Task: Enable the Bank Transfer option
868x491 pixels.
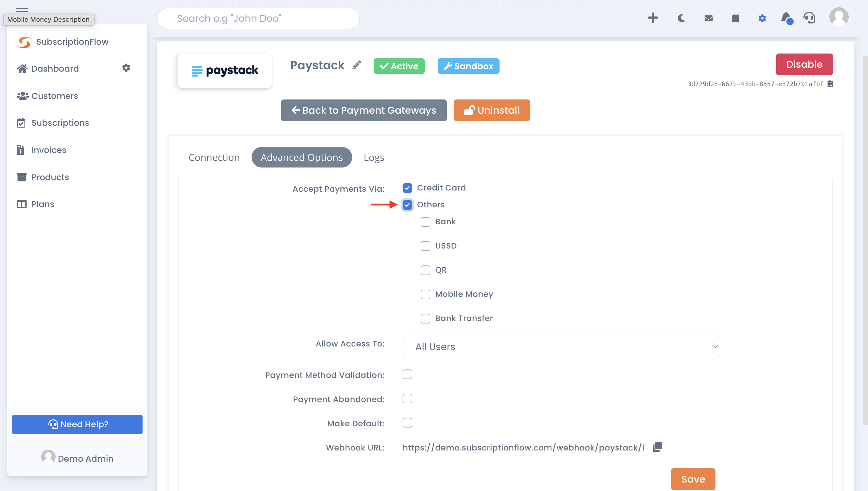Action: tap(425, 318)
